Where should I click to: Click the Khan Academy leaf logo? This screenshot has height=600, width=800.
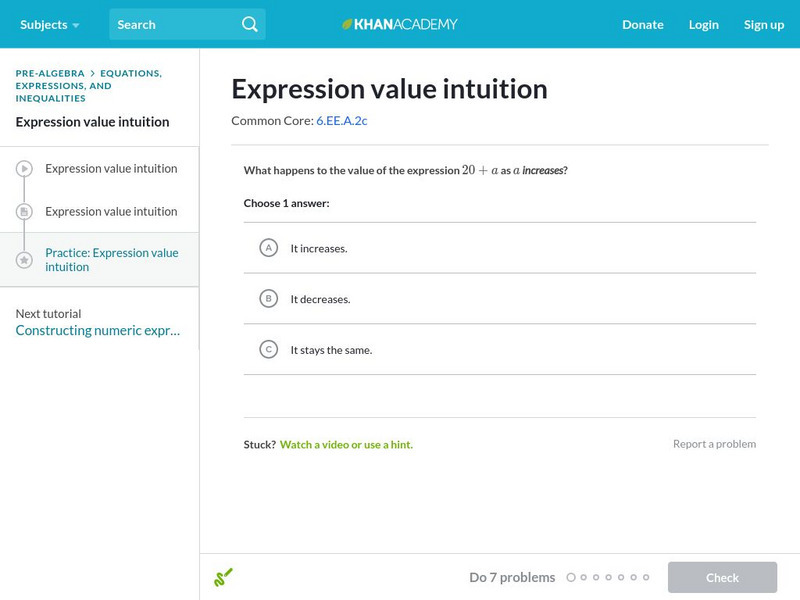[347, 24]
